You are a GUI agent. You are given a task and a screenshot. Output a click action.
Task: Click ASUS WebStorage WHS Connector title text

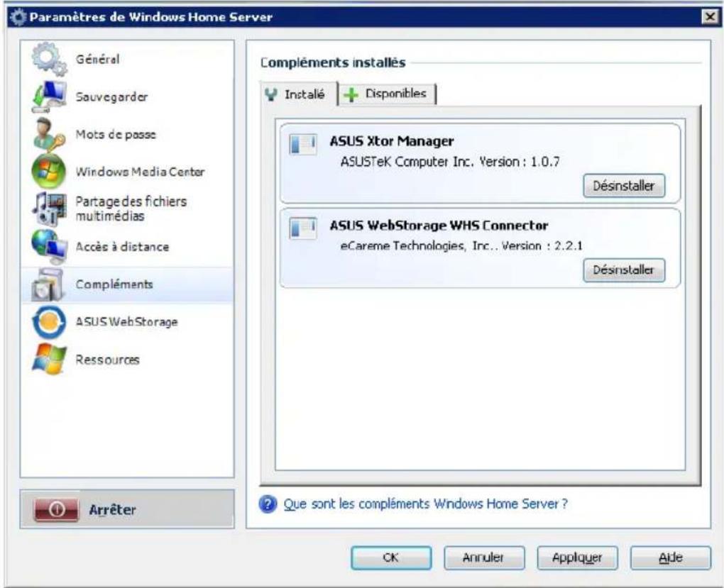(x=439, y=226)
